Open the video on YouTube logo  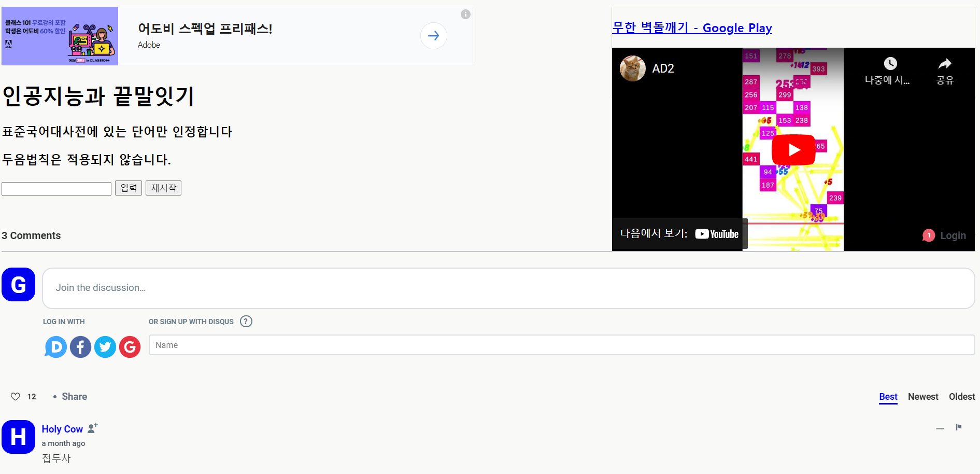717,234
